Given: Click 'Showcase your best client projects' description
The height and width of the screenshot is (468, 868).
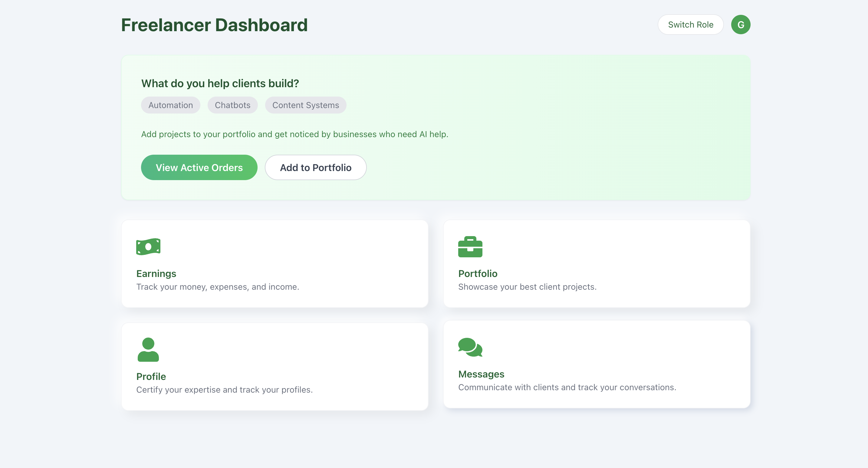Looking at the screenshot, I should pos(527,287).
